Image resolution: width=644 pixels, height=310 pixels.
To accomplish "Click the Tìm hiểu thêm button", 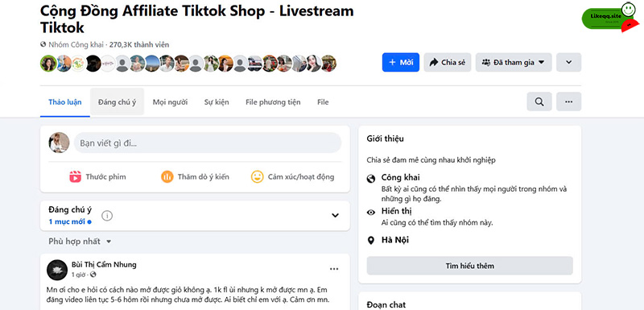I will point(469,266).
